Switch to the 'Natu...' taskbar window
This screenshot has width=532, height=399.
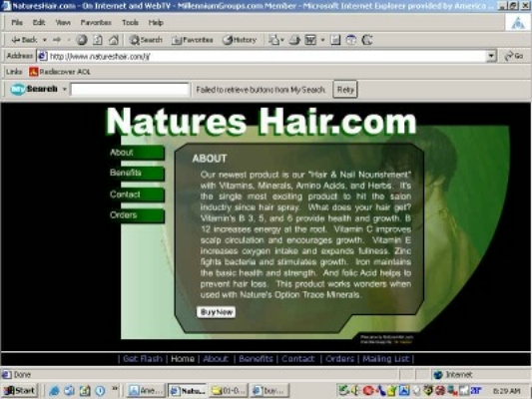(188, 391)
